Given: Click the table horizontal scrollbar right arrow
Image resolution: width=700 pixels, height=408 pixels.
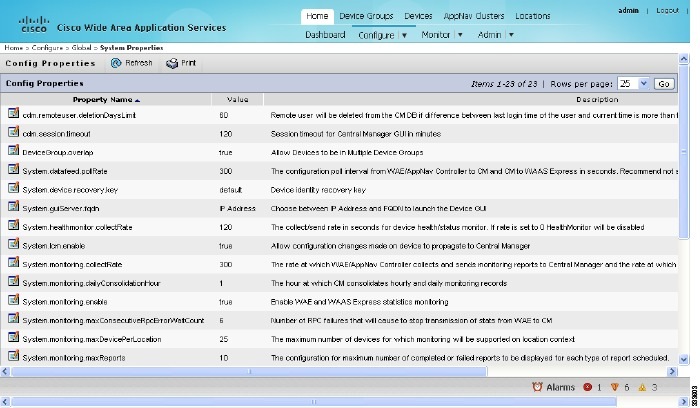Looking at the screenshot, I should coord(672,371).
